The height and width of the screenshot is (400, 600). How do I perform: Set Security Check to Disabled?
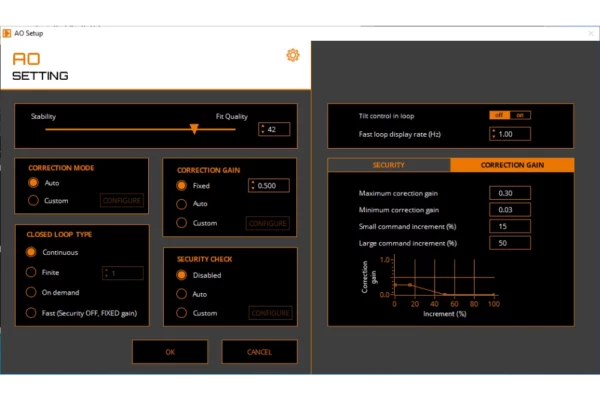pyautogui.click(x=181, y=275)
